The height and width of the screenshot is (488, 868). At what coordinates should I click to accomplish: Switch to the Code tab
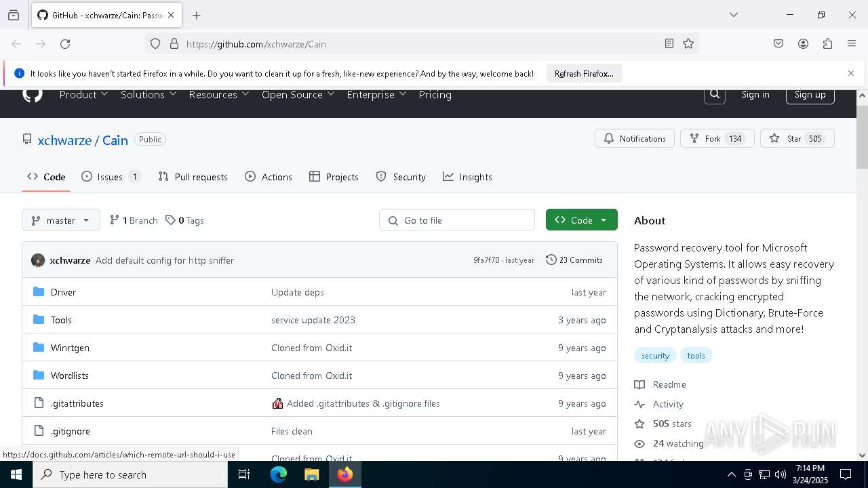click(46, 177)
